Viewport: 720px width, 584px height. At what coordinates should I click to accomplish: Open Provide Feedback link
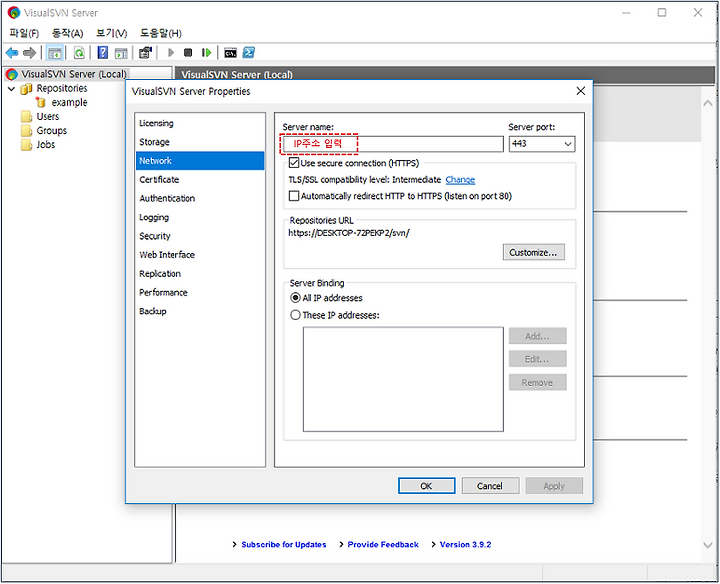383,545
